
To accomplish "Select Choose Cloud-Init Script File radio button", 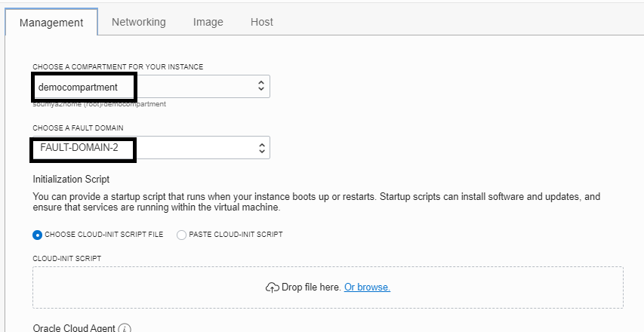I will coord(38,235).
